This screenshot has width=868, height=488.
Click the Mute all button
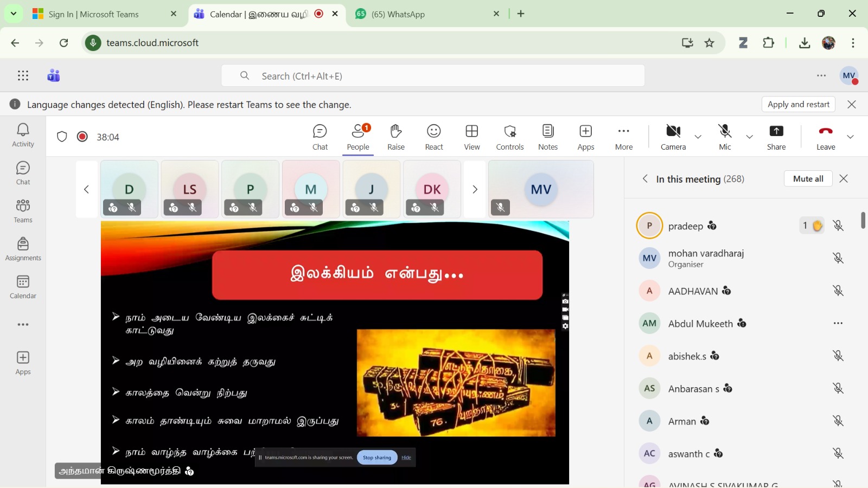(x=808, y=178)
